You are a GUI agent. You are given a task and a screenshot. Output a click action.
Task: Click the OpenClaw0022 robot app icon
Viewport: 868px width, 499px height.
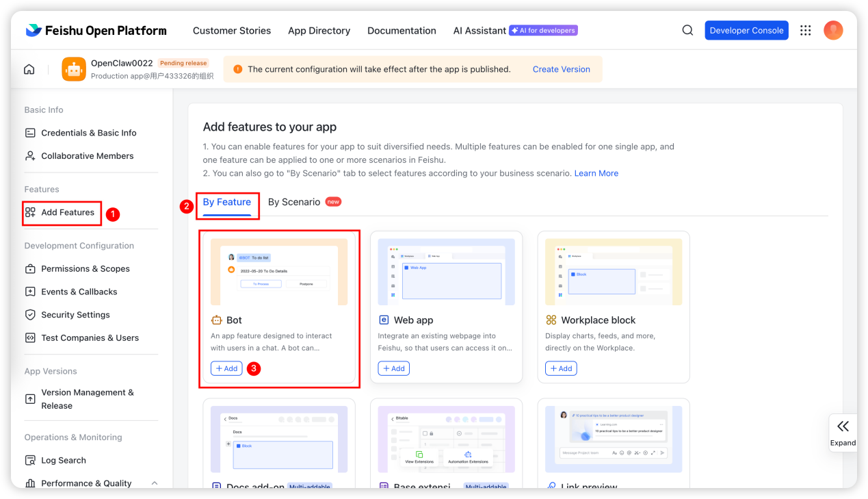tap(74, 69)
